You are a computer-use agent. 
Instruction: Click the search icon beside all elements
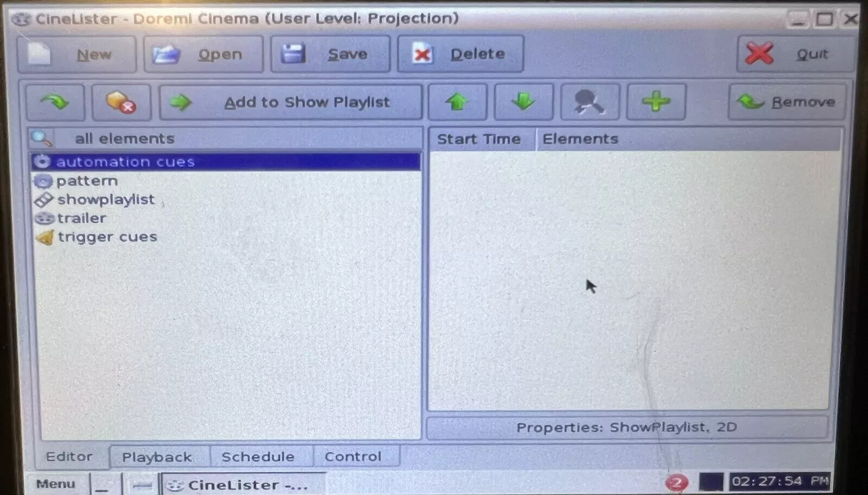[x=42, y=138]
